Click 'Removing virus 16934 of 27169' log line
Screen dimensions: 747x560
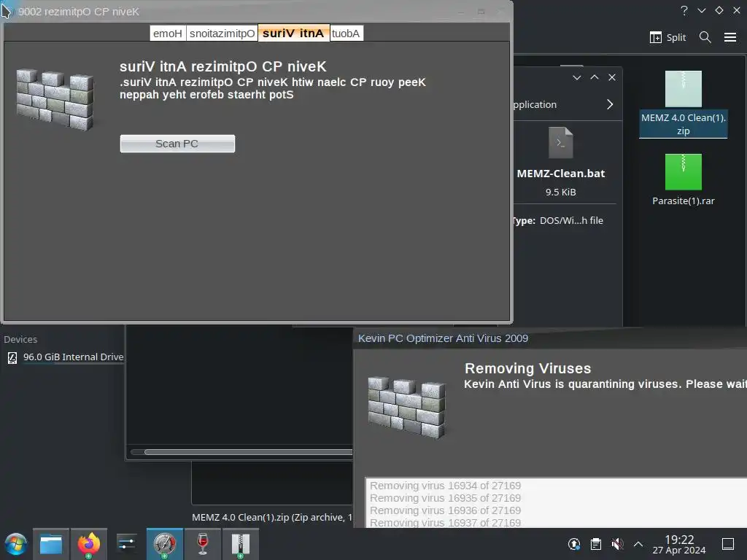(x=446, y=486)
